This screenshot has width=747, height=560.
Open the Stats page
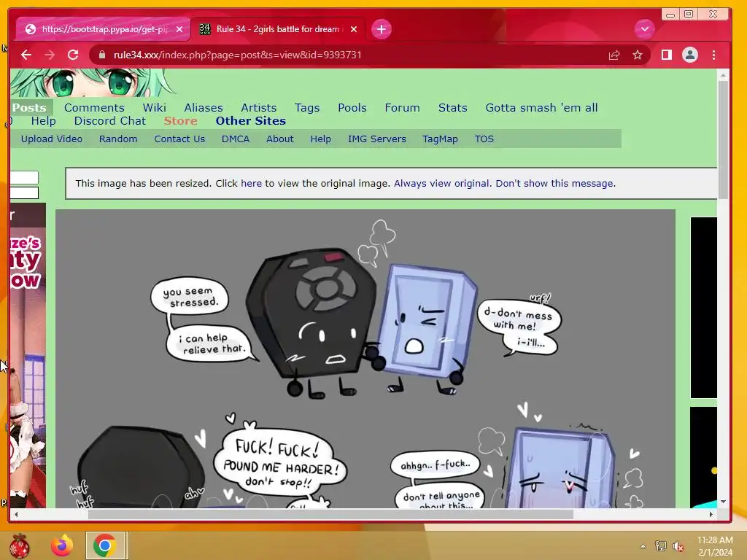pyautogui.click(x=452, y=108)
